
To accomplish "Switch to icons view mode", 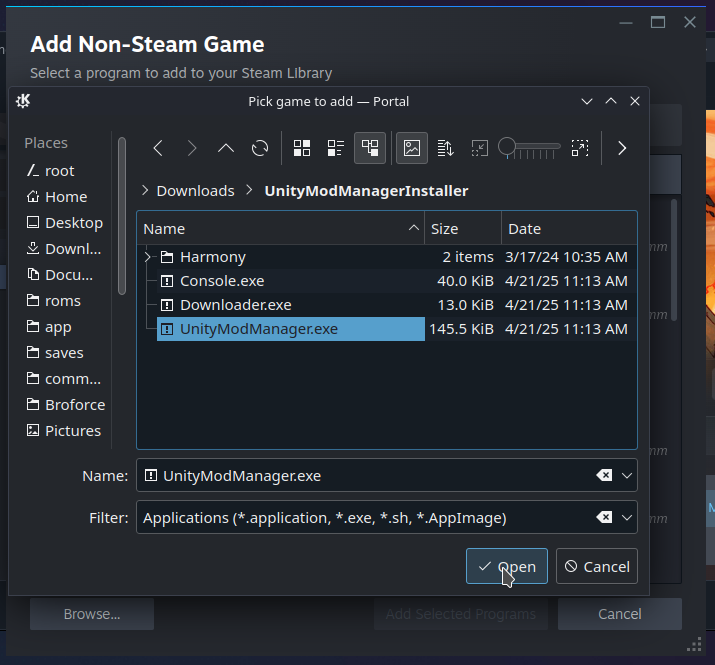I will [x=302, y=148].
